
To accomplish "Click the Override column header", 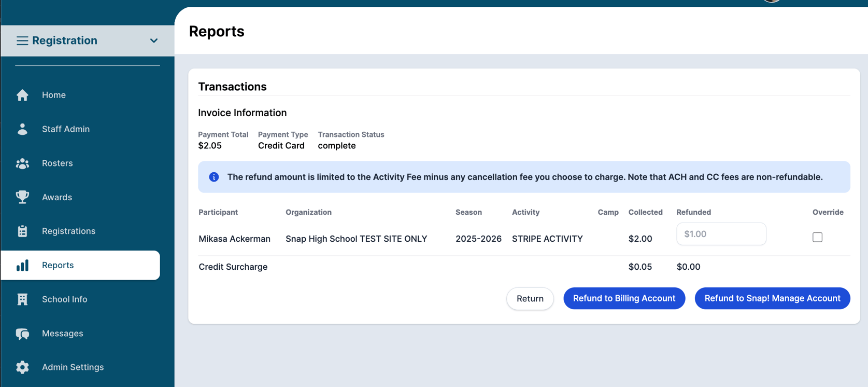I will click(828, 212).
